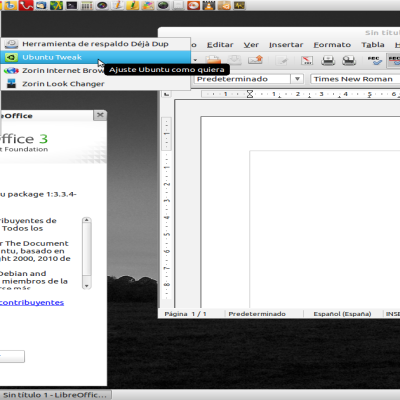Print file directly using the printer icon
Viewport: 400px width, 400px height.
328,60
